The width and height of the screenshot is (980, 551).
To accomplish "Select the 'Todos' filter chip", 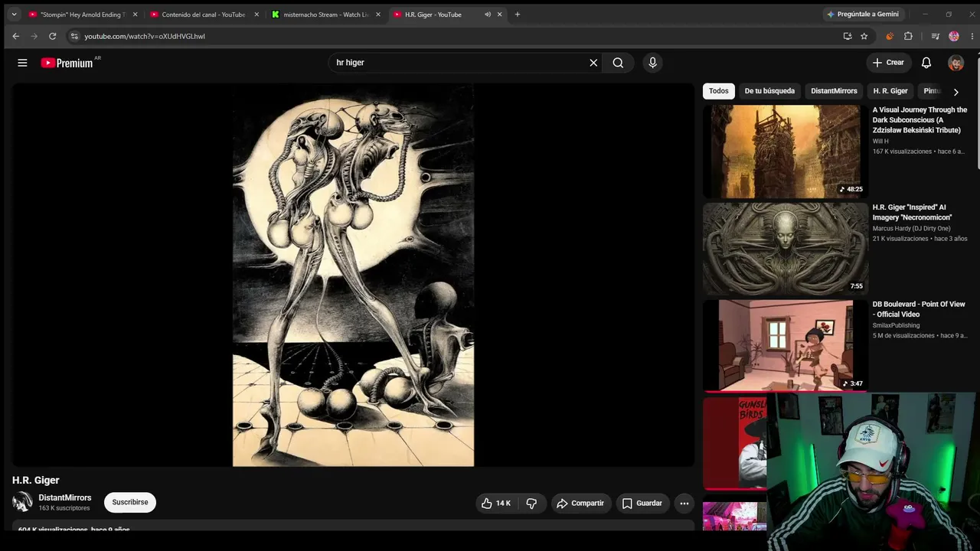I will point(719,91).
